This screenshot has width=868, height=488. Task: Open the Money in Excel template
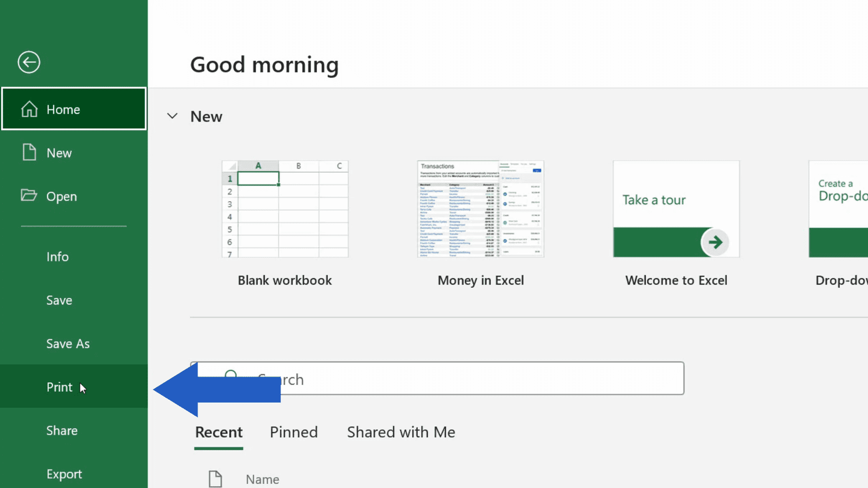point(480,209)
